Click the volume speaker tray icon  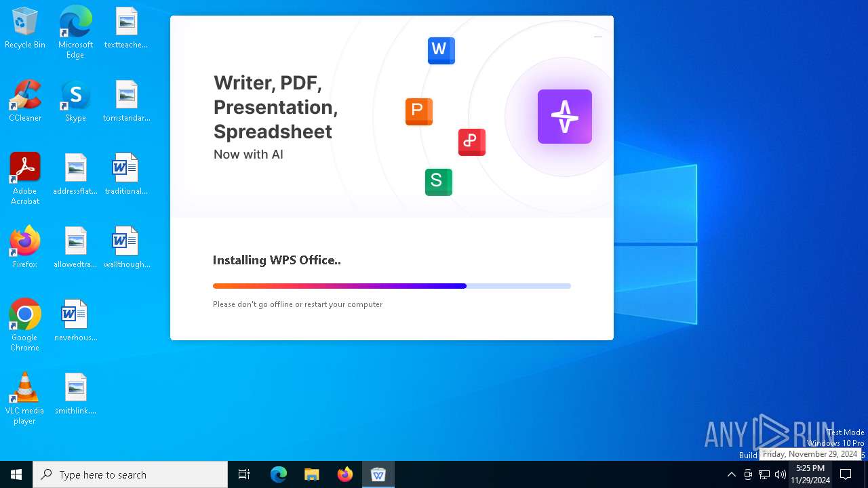781,474
